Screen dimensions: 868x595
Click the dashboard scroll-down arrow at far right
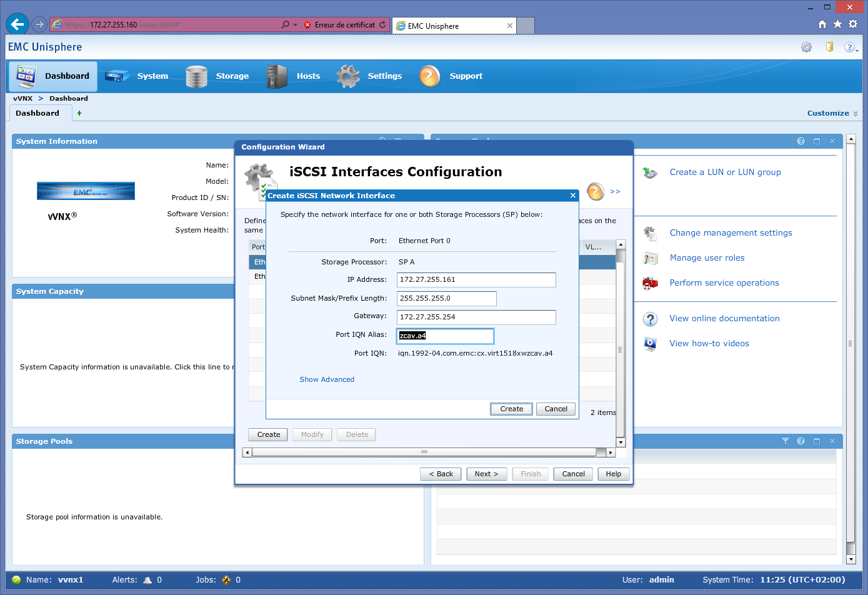coord(851,559)
